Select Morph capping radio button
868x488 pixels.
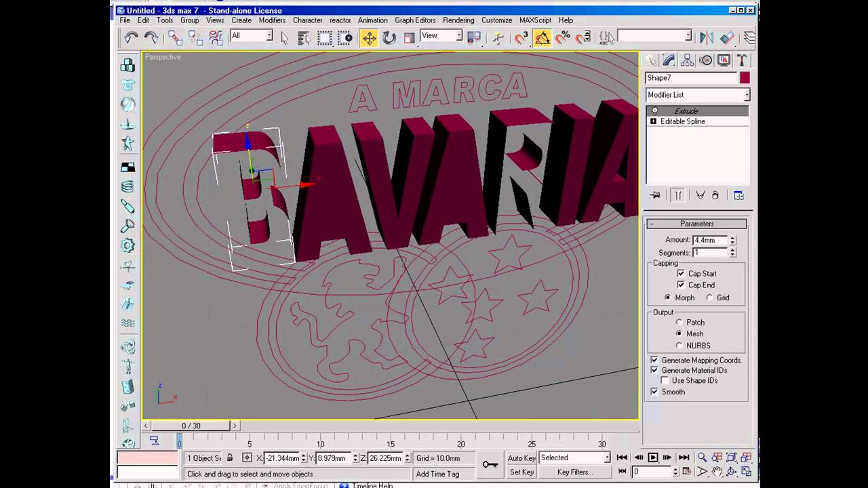[x=668, y=298]
